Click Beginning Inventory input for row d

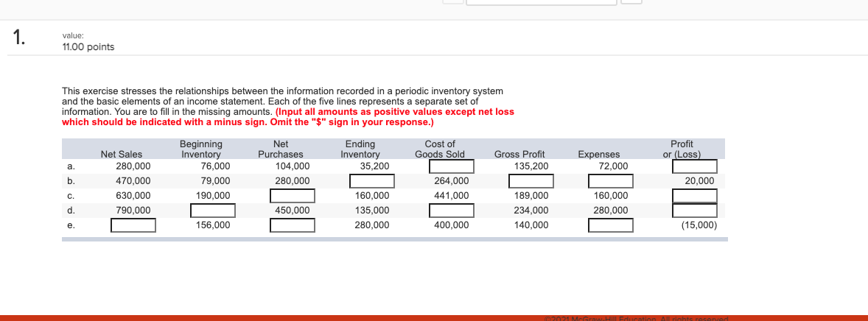click(212, 211)
